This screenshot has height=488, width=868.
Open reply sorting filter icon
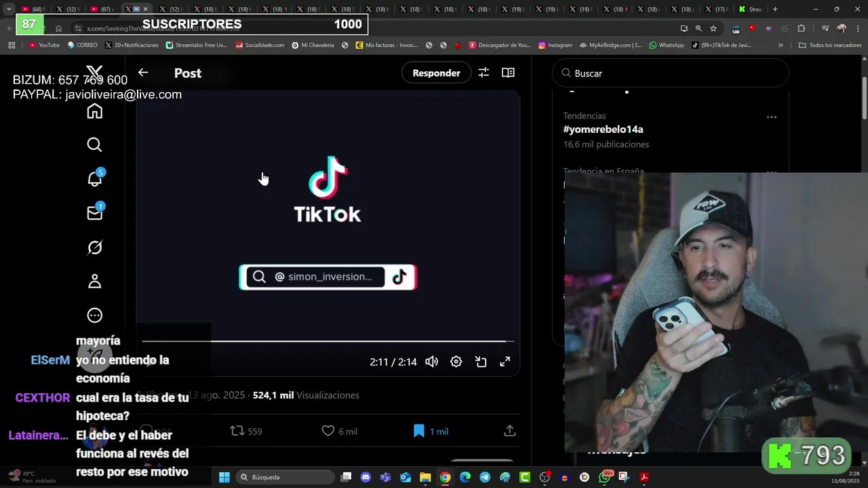click(x=484, y=73)
